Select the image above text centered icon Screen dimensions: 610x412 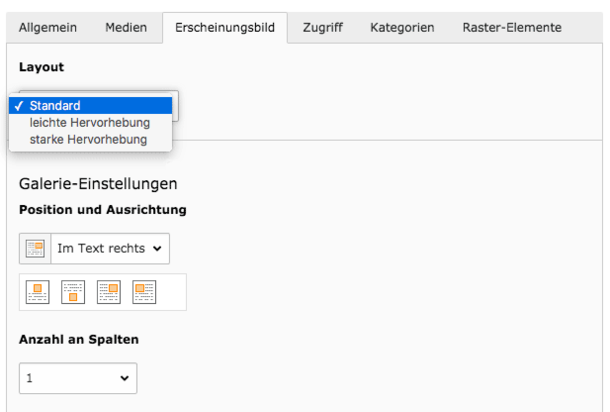[38, 292]
